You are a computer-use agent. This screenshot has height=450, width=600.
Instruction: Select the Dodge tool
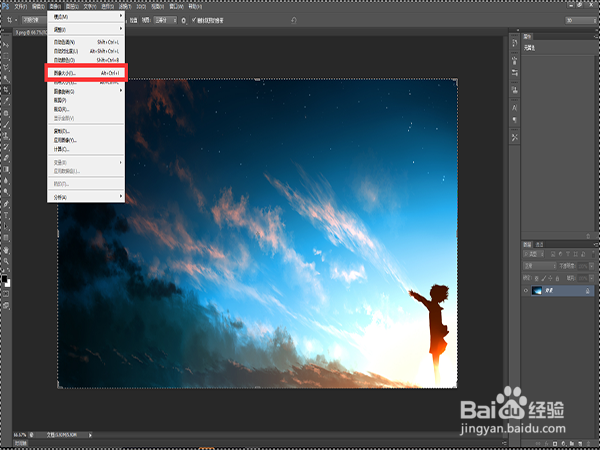click(6, 192)
